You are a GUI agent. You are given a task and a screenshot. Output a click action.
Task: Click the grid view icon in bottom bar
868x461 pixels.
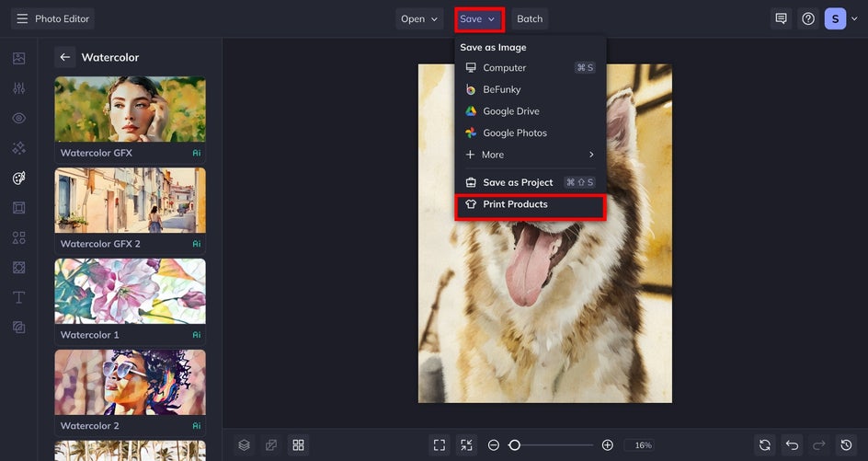298,445
